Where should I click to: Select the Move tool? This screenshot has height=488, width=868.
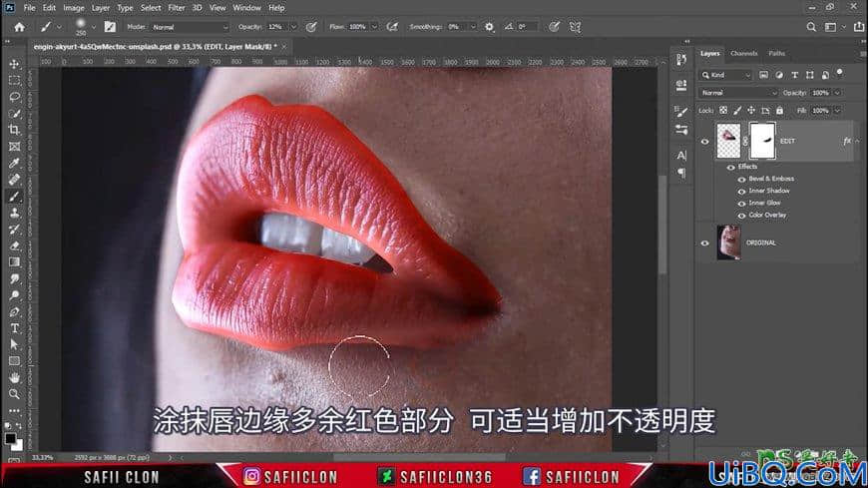coord(14,64)
